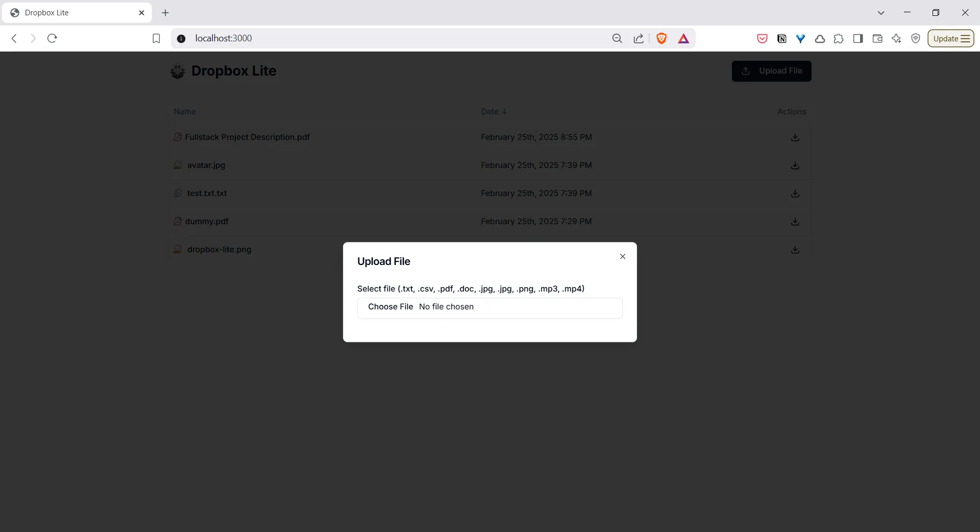Click the PDF icon beside dummy.pdf
The height and width of the screenshot is (532, 980).
point(178,221)
